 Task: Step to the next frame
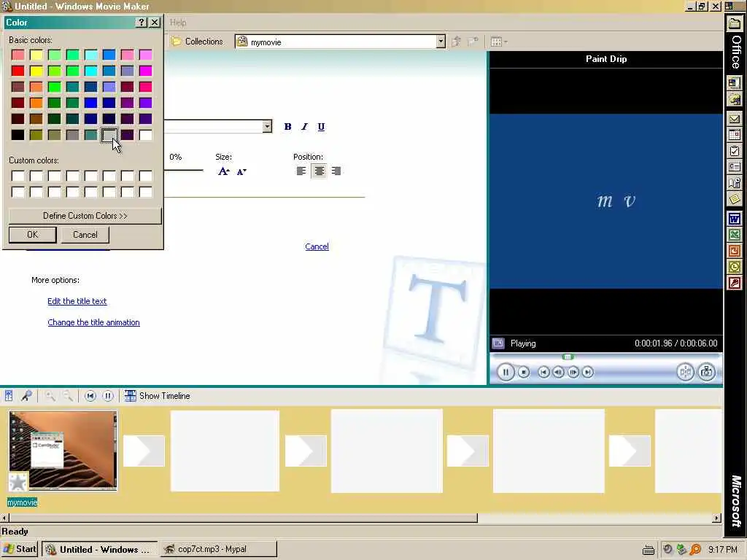(x=573, y=372)
